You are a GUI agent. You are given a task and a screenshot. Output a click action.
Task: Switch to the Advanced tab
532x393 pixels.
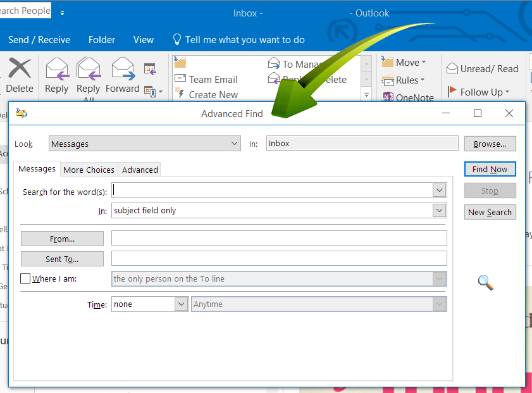point(140,170)
